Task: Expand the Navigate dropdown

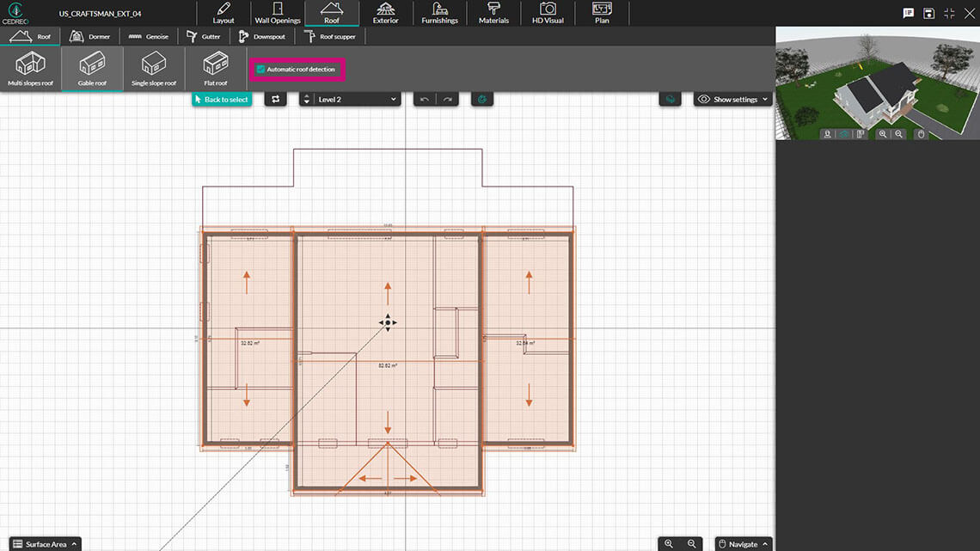Action: pos(742,543)
